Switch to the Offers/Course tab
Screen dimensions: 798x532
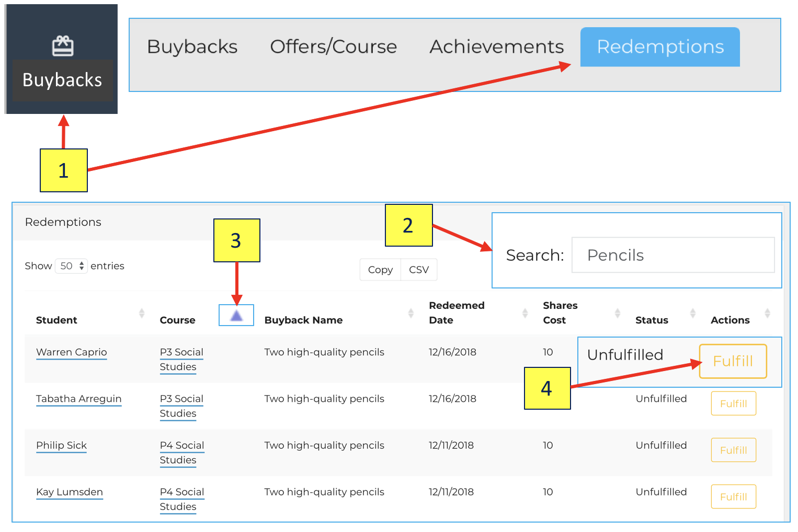tap(333, 47)
